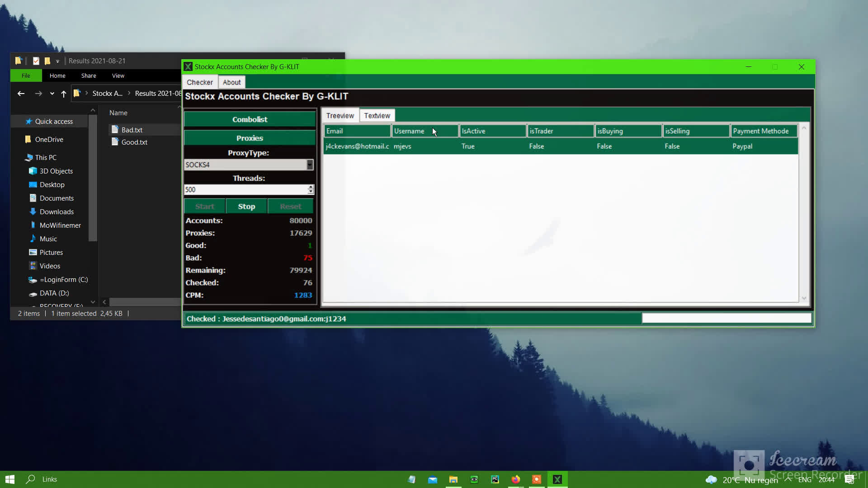Open the View menu in File Explorer
868x488 pixels.
pyautogui.click(x=118, y=75)
